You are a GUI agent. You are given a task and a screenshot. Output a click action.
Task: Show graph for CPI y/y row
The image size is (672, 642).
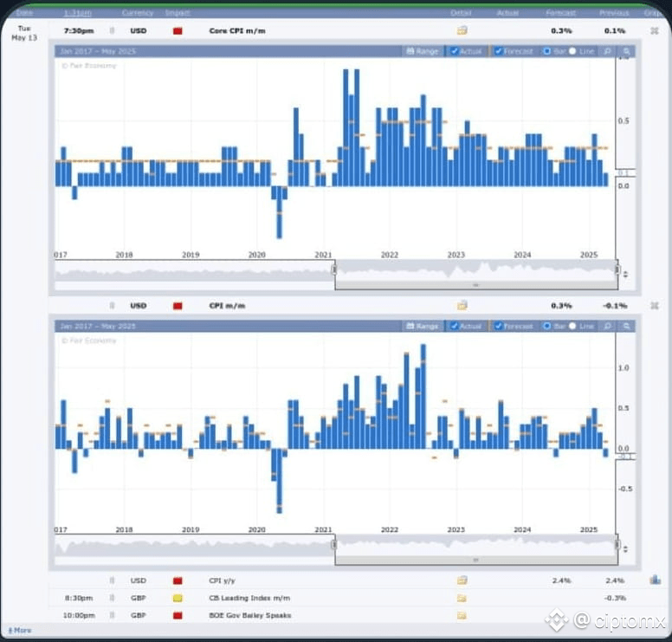[655, 580]
